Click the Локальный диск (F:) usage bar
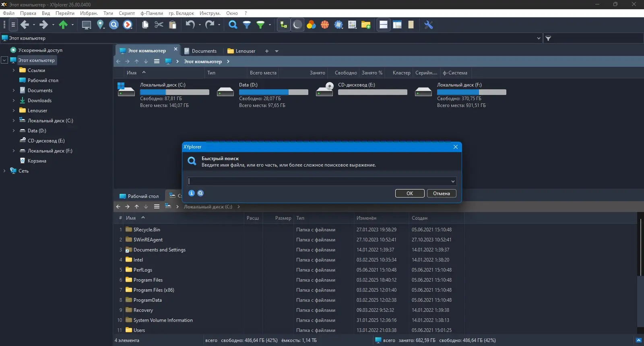 [x=472, y=92]
